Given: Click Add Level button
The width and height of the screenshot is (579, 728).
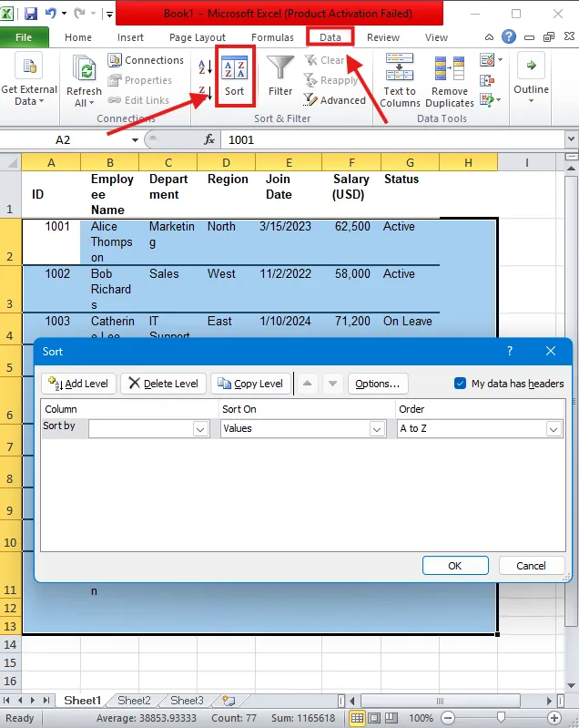Looking at the screenshot, I should [78, 384].
